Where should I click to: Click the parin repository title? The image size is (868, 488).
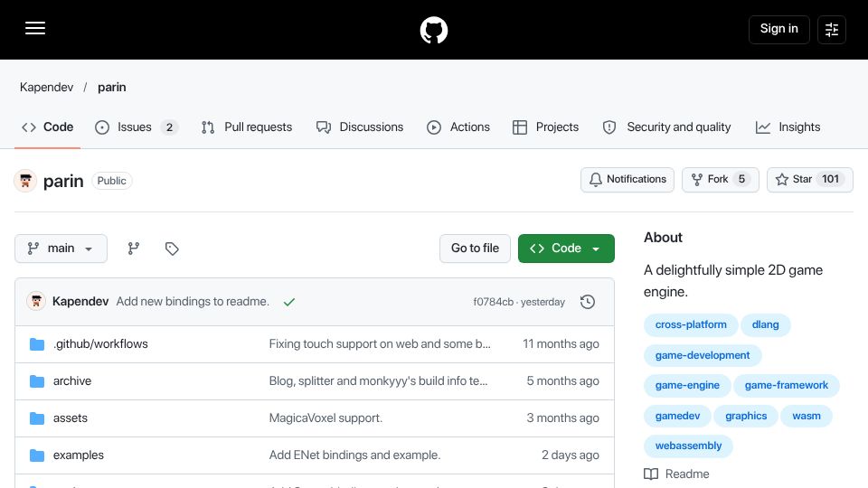tap(63, 181)
